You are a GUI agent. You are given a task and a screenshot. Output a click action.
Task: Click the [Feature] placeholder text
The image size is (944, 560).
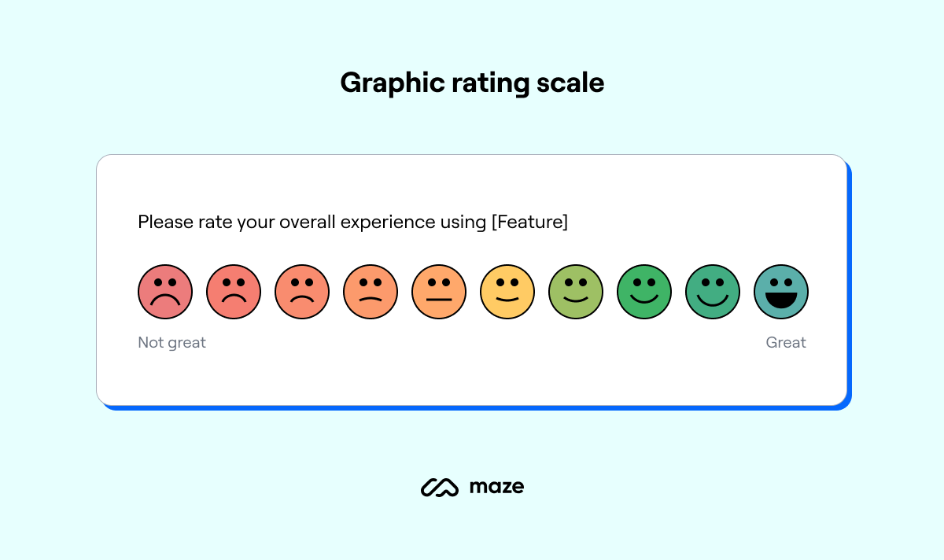529,223
